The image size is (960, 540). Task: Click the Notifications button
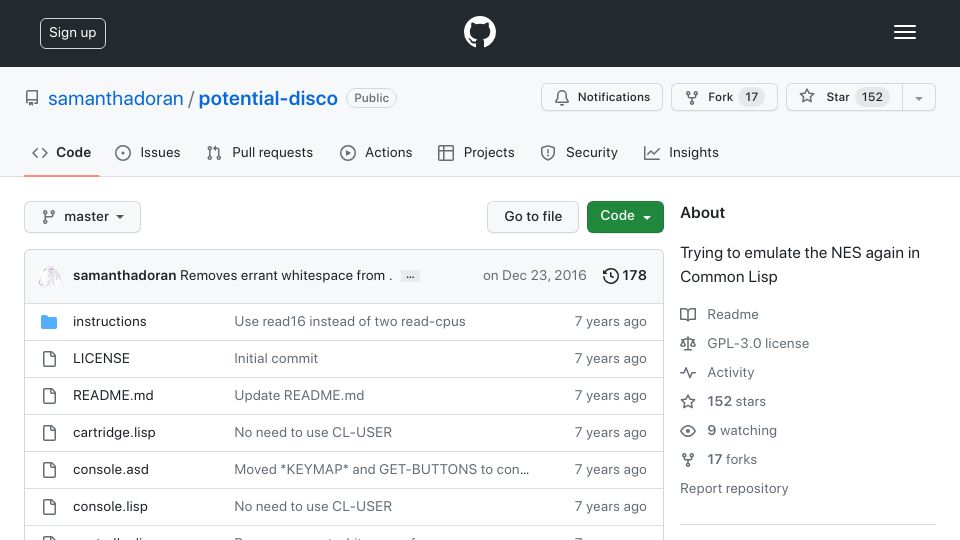click(x=602, y=97)
